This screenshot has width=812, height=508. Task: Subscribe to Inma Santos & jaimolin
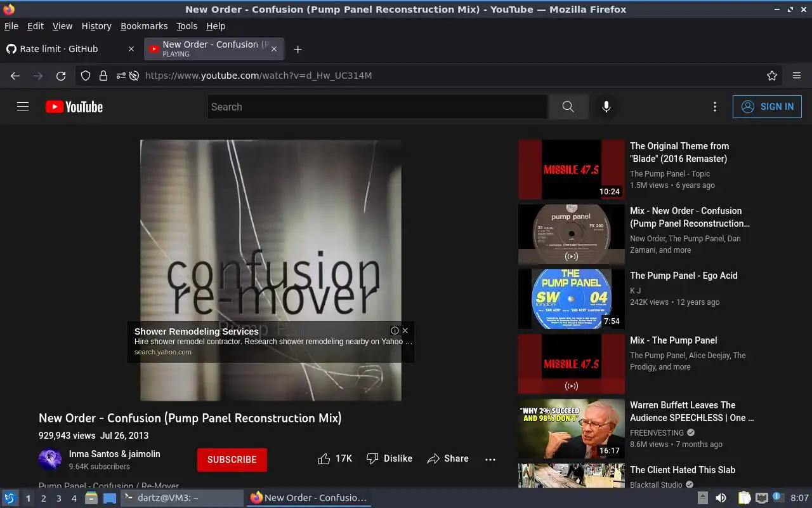[x=232, y=460]
